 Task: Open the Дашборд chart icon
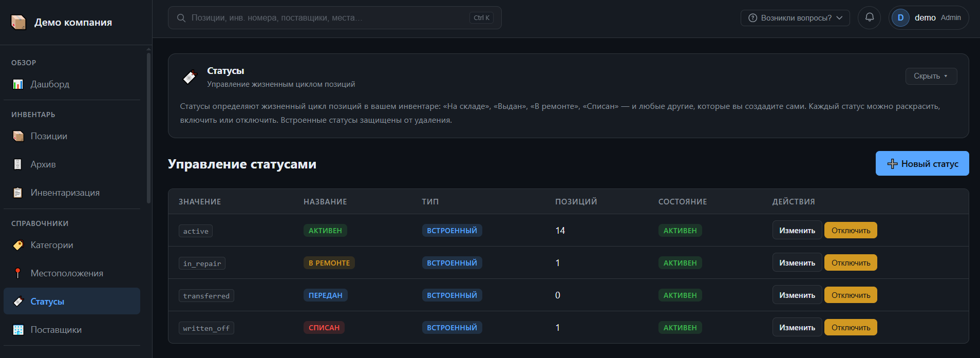pos(18,84)
